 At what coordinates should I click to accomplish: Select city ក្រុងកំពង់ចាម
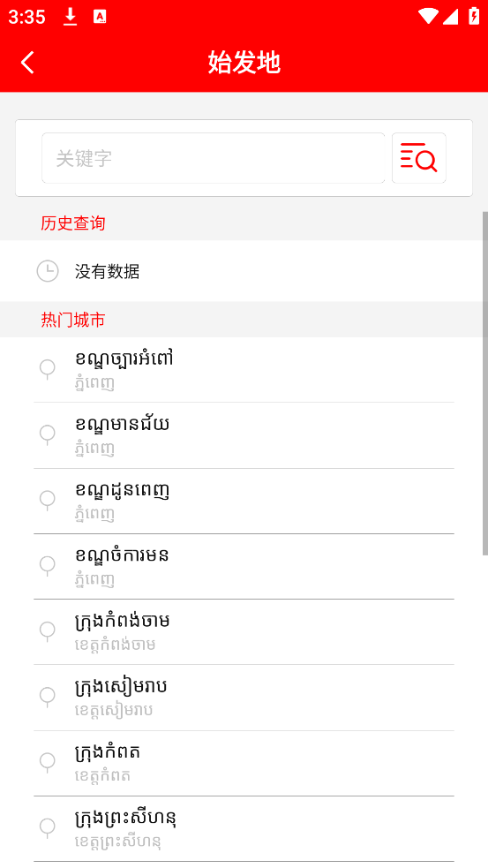[x=244, y=631]
